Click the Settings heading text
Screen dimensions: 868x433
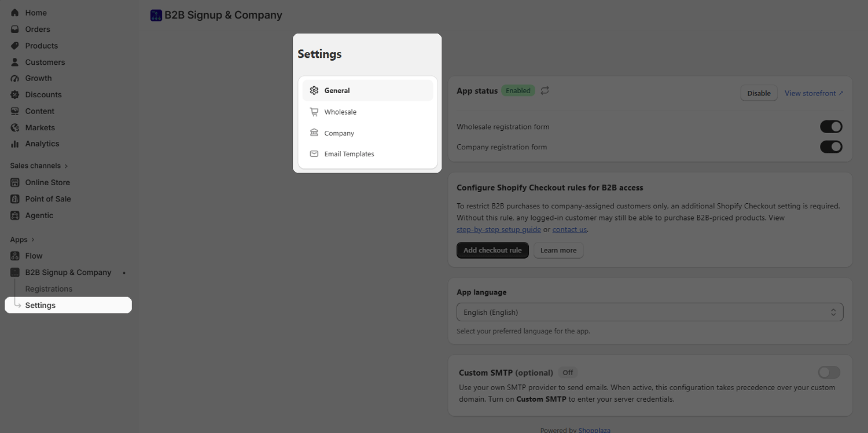pyautogui.click(x=319, y=54)
